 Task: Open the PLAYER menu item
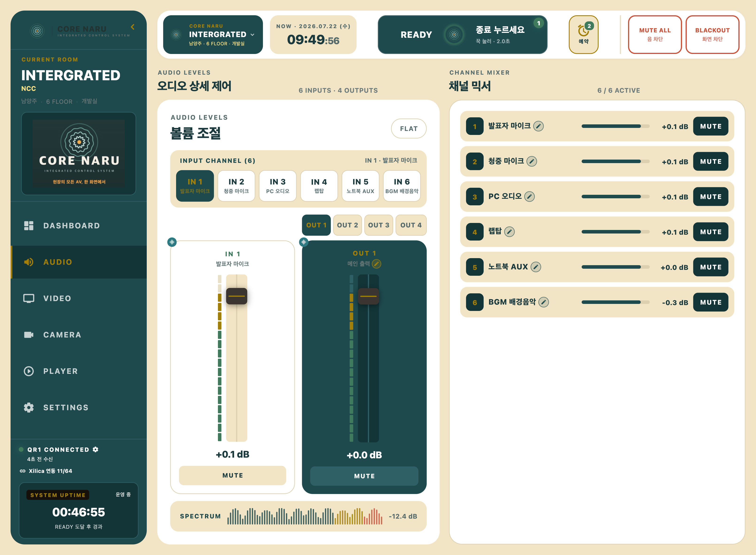tap(79, 371)
